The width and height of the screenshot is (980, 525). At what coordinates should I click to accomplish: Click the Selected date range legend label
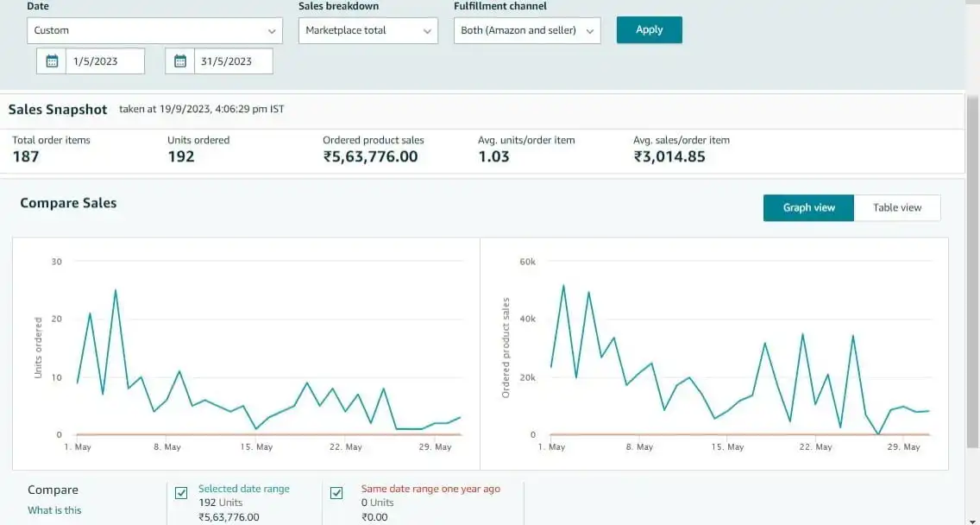(244, 489)
